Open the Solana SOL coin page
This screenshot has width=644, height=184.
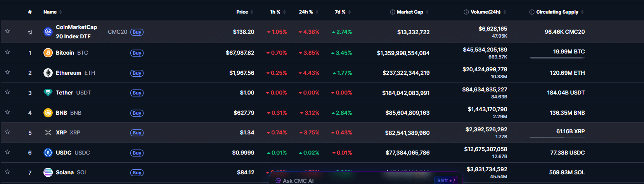(x=71, y=172)
